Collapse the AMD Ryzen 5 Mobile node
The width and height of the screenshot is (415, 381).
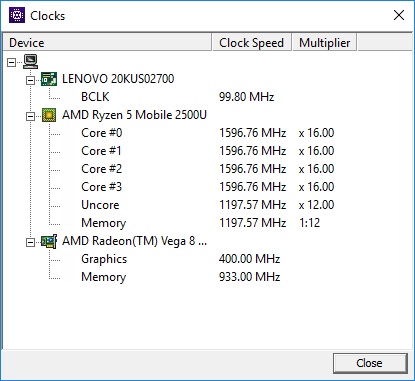(30, 116)
